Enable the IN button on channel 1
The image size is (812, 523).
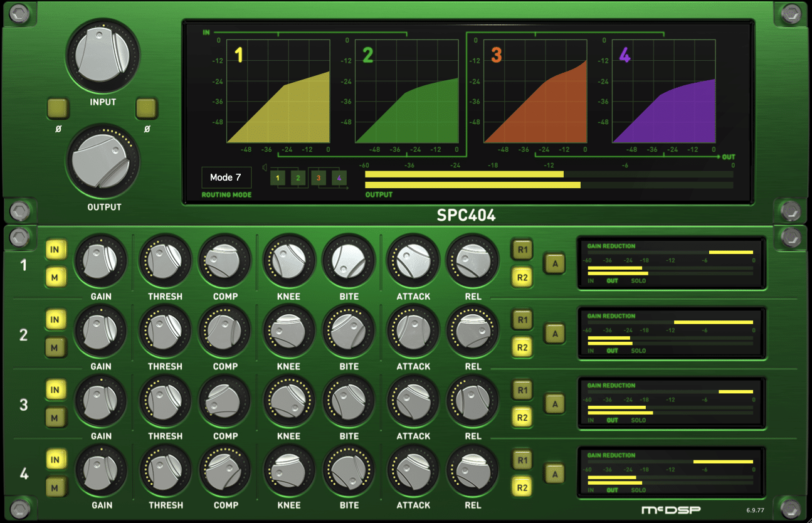tap(56, 250)
